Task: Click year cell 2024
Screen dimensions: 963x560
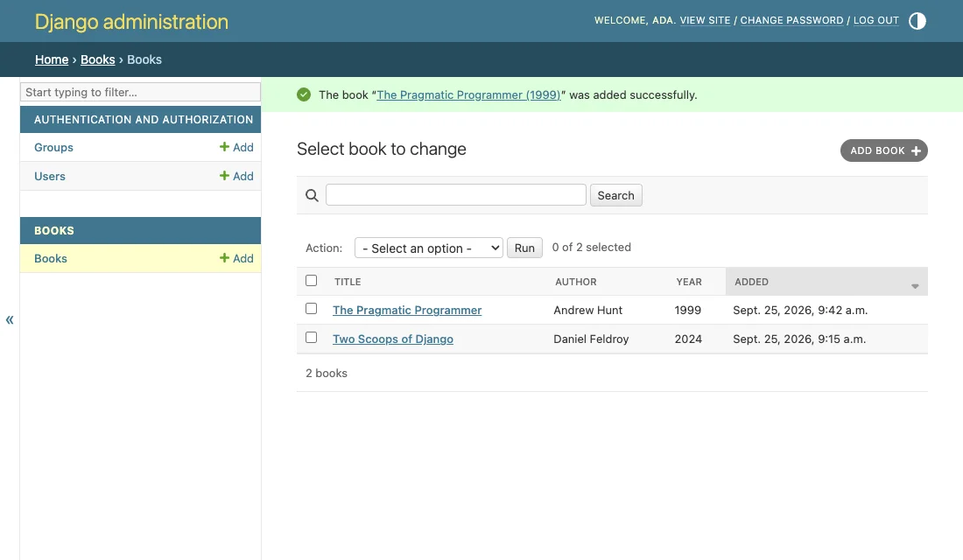Action: (x=688, y=339)
